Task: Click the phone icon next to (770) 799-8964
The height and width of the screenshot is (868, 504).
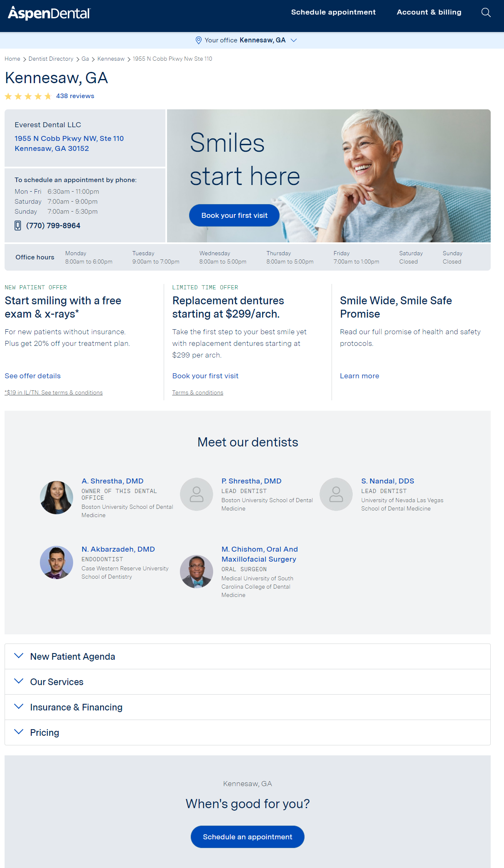Action: (18, 226)
